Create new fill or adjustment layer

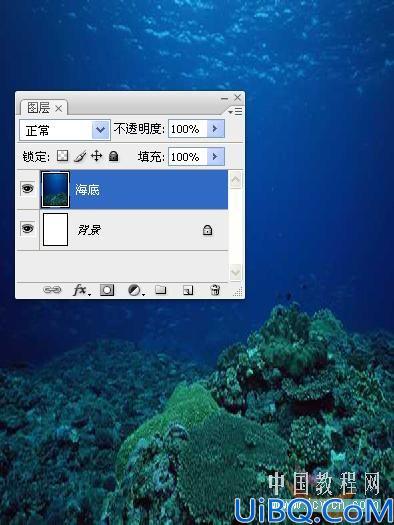click(135, 290)
